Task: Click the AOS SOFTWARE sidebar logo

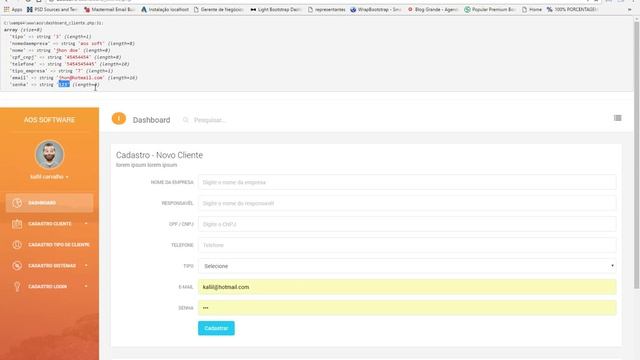Action: tap(49, 120)
